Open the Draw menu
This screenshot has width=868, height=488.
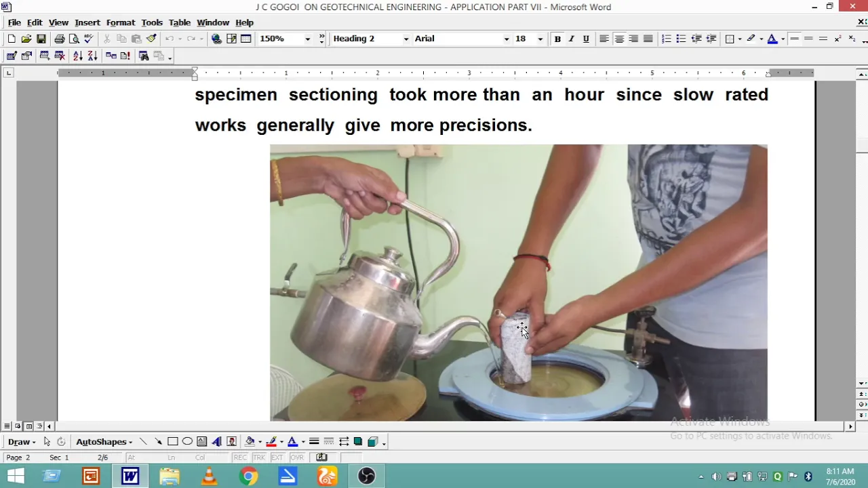[22, 441]
